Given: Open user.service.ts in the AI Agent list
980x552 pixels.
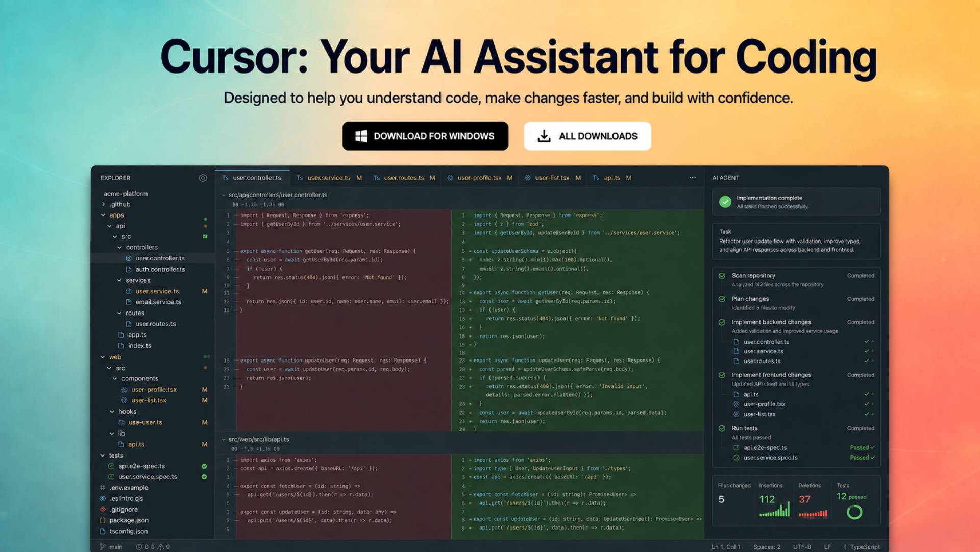Looking at the screenshot, I should [x=763, y=351].
